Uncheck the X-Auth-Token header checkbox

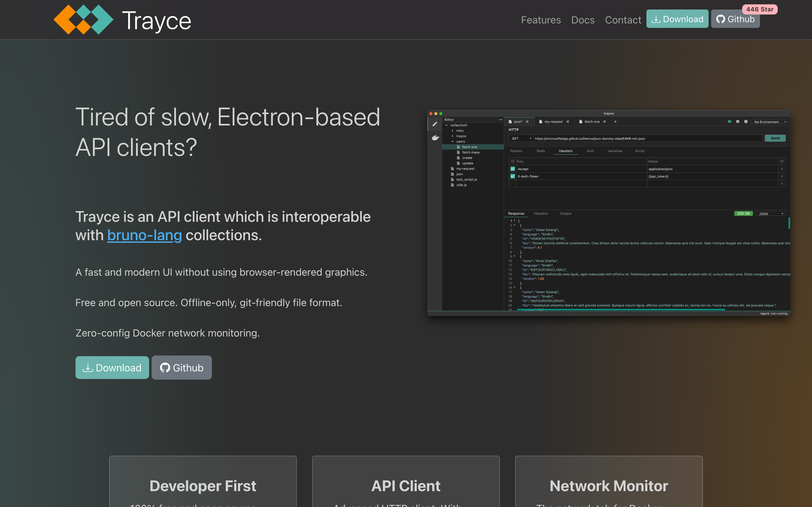coord(512,176)
